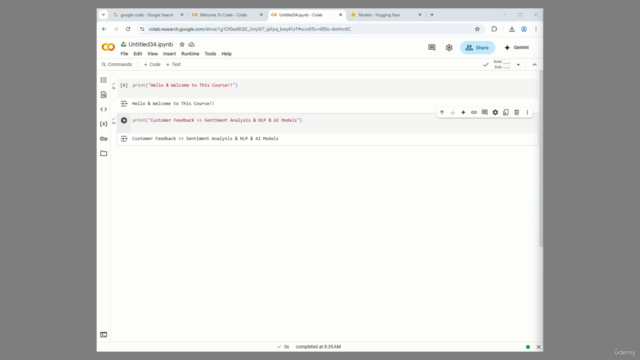This screenshot has height=360, width=640.
Task: Add a new Text cell
Action: [173, 64]
